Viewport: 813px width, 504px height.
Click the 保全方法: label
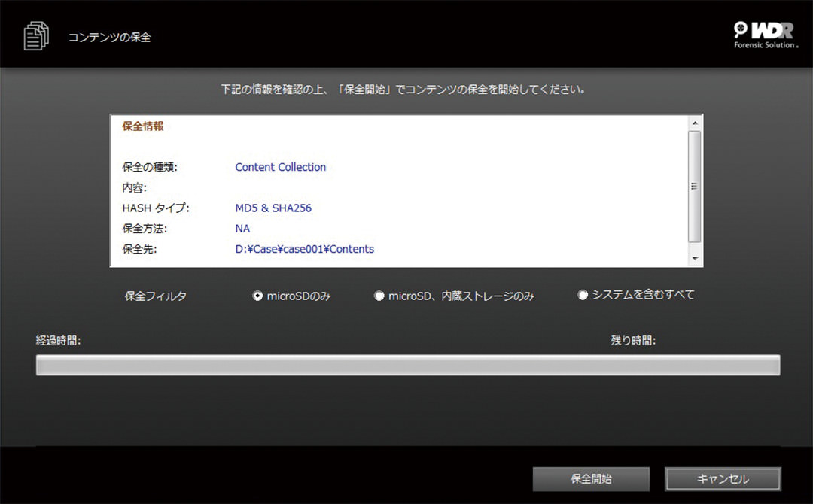click(145, 229)
